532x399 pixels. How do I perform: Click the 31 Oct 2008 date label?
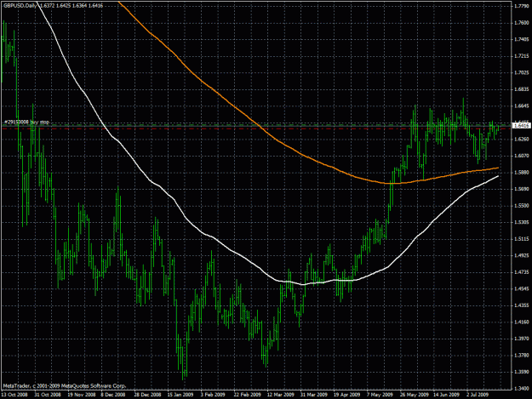click(x=48, y=395)
